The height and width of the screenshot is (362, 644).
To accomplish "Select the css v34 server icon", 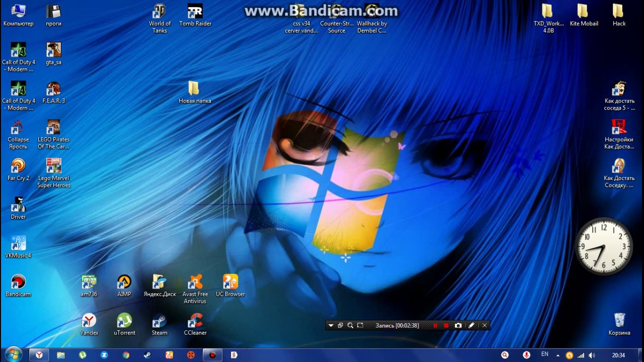I will (301, 19).
